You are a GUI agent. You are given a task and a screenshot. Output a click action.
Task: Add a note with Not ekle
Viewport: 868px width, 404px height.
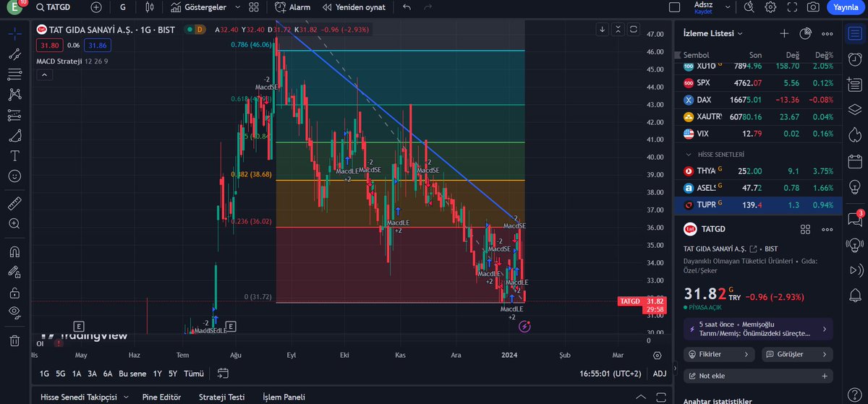(x=758, y=376)
